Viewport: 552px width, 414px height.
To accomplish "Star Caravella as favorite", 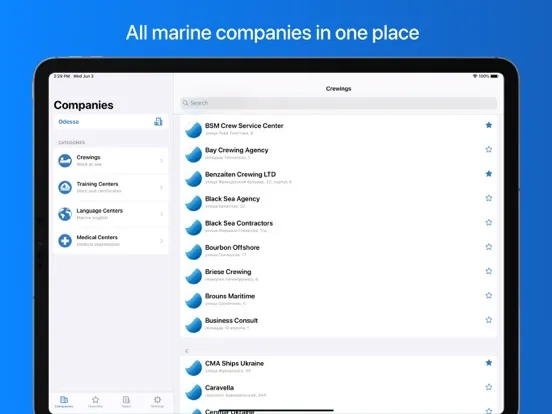I will [489, 387].
